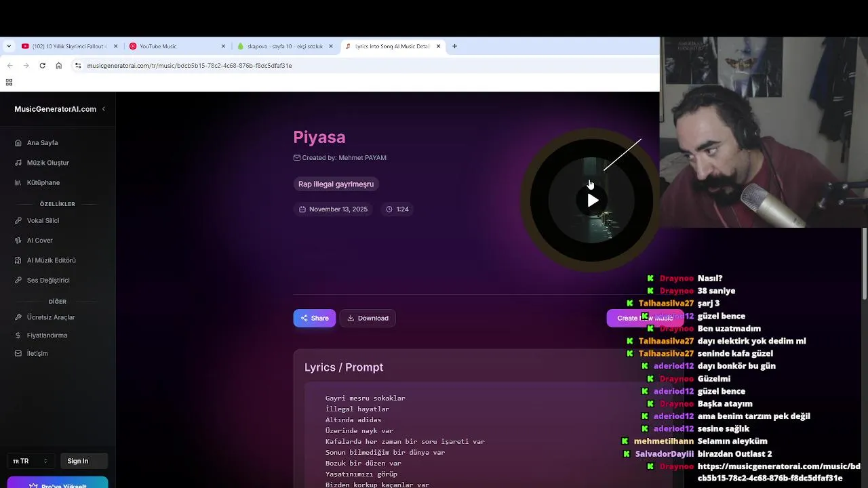Open site information icon in address bar
Screen dimensions: 868x488
(78, 66)
